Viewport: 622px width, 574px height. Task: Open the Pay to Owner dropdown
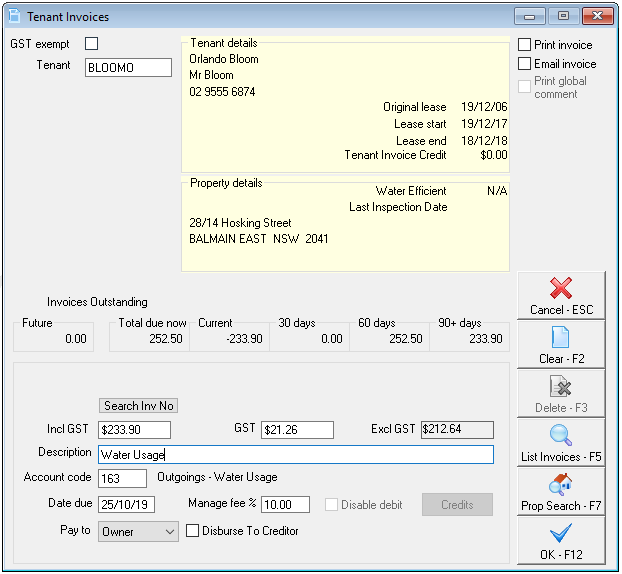coord(138,532)
